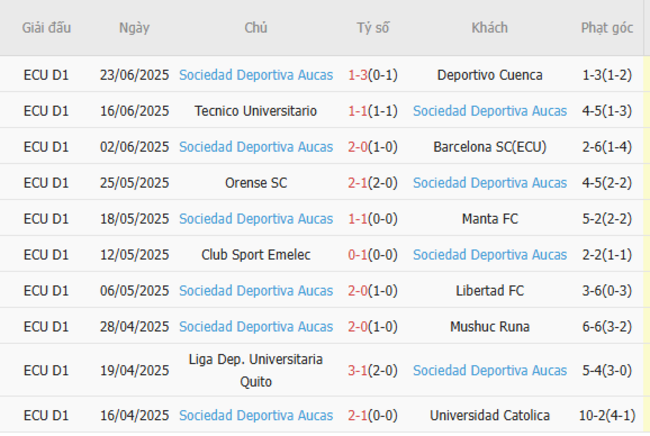Click the Phạt góc column header
650x436 pixels.
point(607,28)
